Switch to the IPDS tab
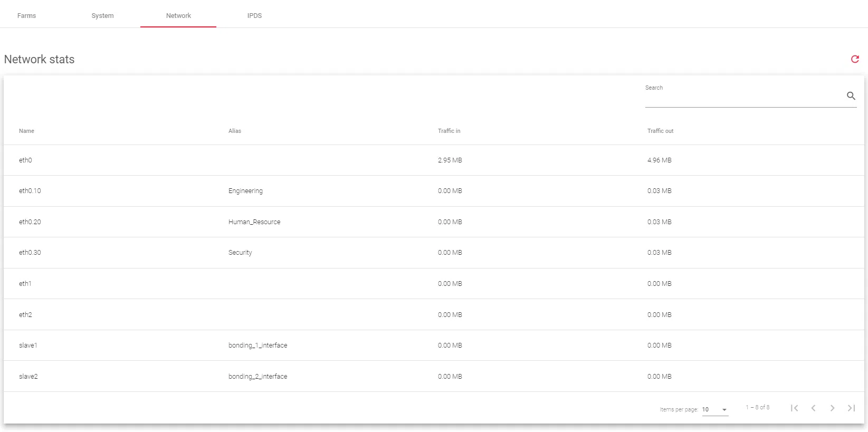The width and height of the screenshot is (868, 432). point(254,16)
